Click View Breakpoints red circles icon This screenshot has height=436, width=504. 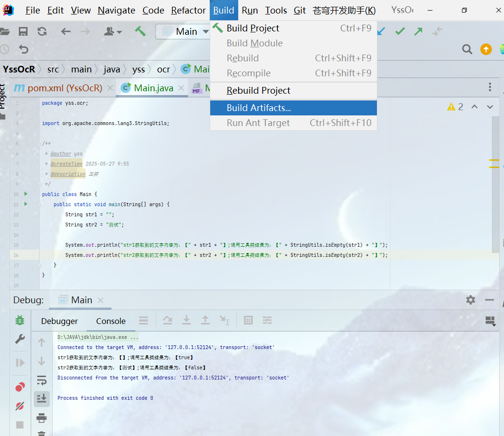20,387
